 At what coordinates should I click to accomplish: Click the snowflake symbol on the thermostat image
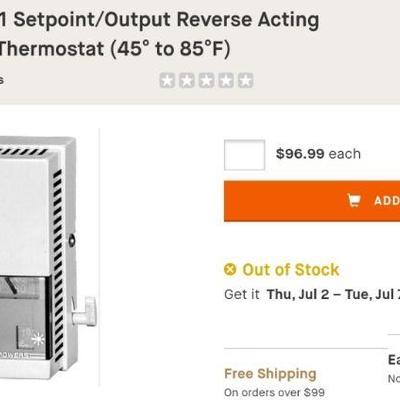(x=38, y=339)
